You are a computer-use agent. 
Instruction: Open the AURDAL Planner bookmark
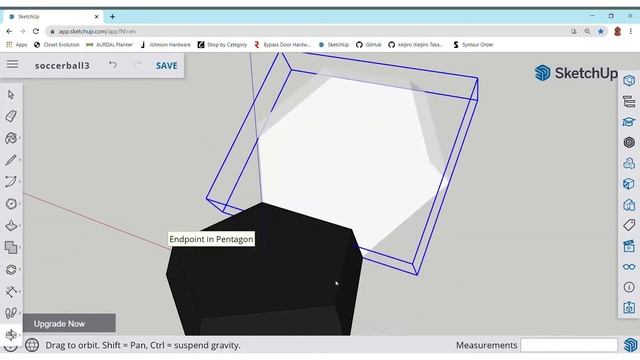109,45
